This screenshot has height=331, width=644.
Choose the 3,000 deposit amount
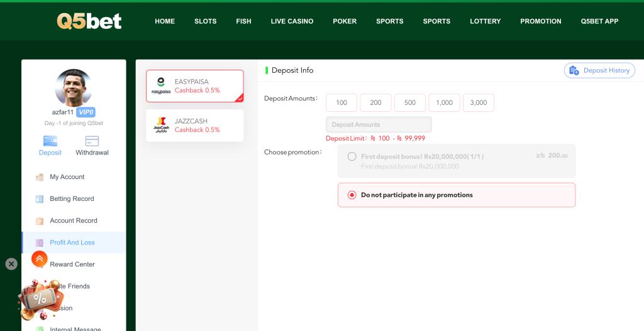pyautogui.click(x=479, y=102)
